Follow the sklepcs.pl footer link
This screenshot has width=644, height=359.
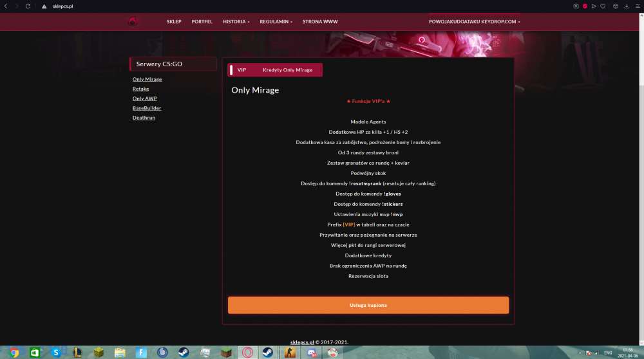point(302,342)
